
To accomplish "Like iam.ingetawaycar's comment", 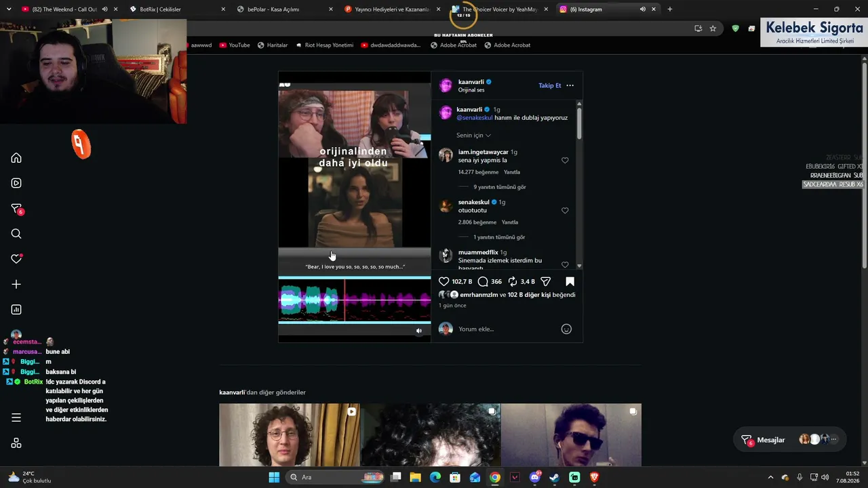I will click(565, 161).
